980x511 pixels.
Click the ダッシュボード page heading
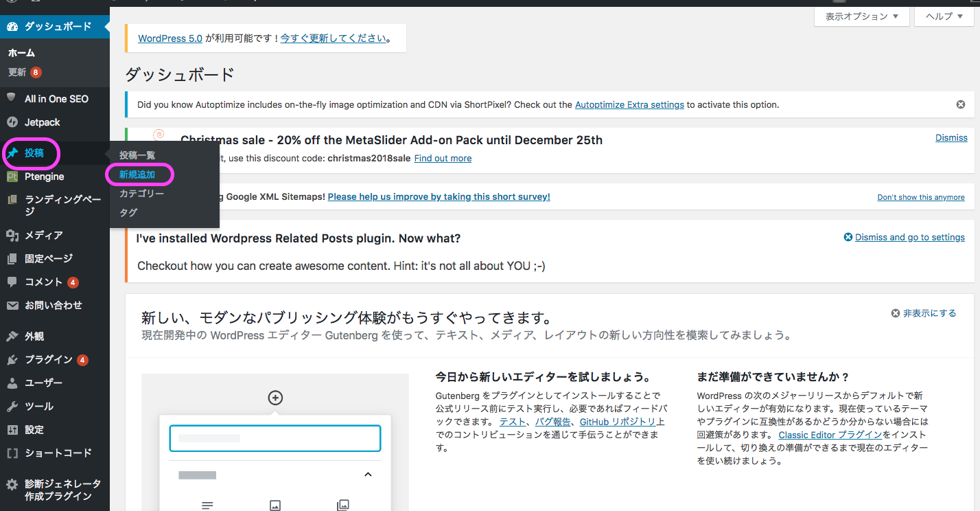pos(180,74)
